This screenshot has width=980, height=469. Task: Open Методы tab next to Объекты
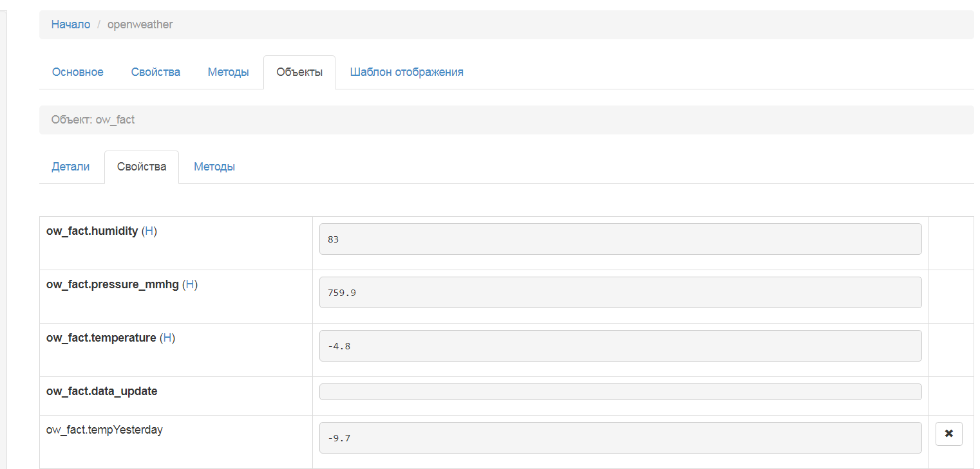(x=228, y=72)
